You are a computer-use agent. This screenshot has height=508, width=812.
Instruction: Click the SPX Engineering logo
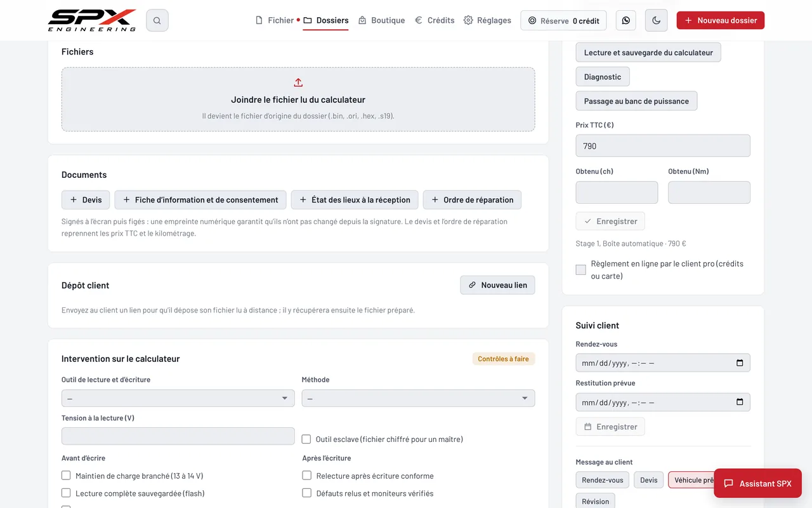92,20
